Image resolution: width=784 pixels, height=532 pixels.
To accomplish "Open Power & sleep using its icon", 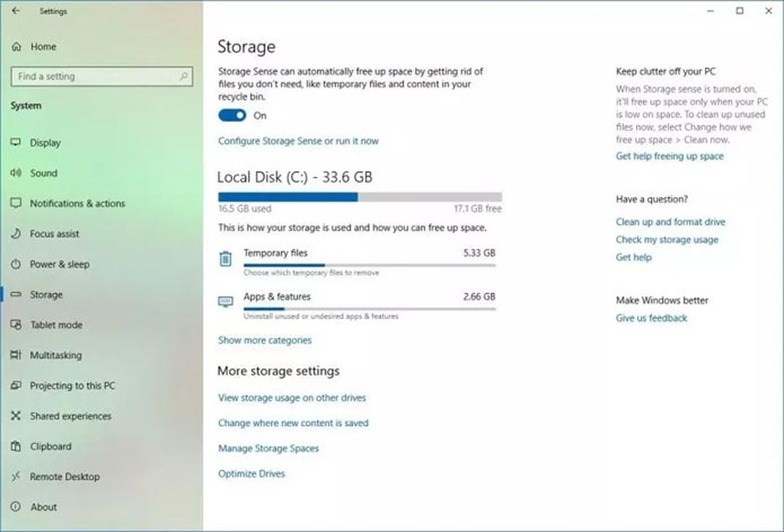I will pos(16,264).
